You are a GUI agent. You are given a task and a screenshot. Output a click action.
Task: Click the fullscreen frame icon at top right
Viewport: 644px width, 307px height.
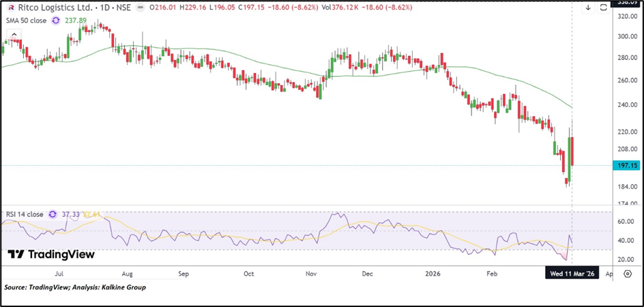[604, 8]
